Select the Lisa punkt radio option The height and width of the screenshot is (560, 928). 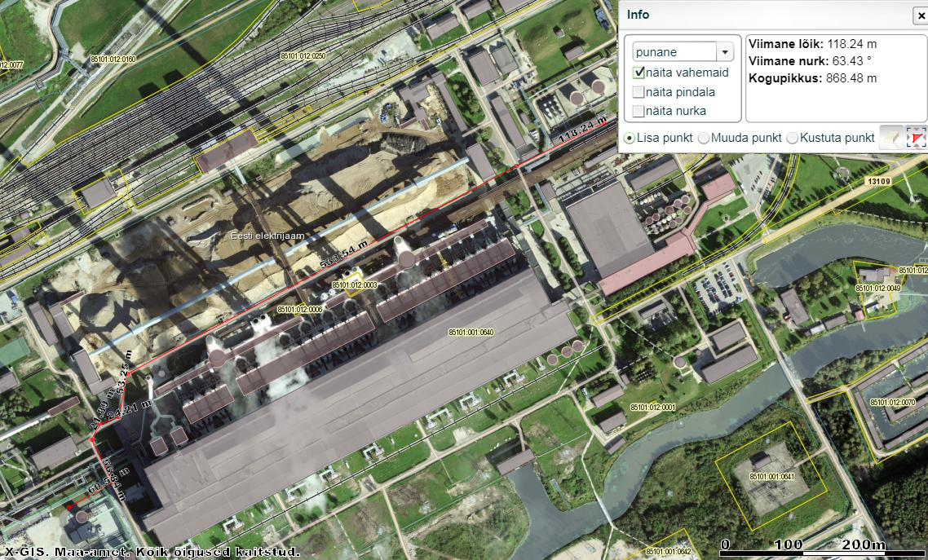point(630,139)
